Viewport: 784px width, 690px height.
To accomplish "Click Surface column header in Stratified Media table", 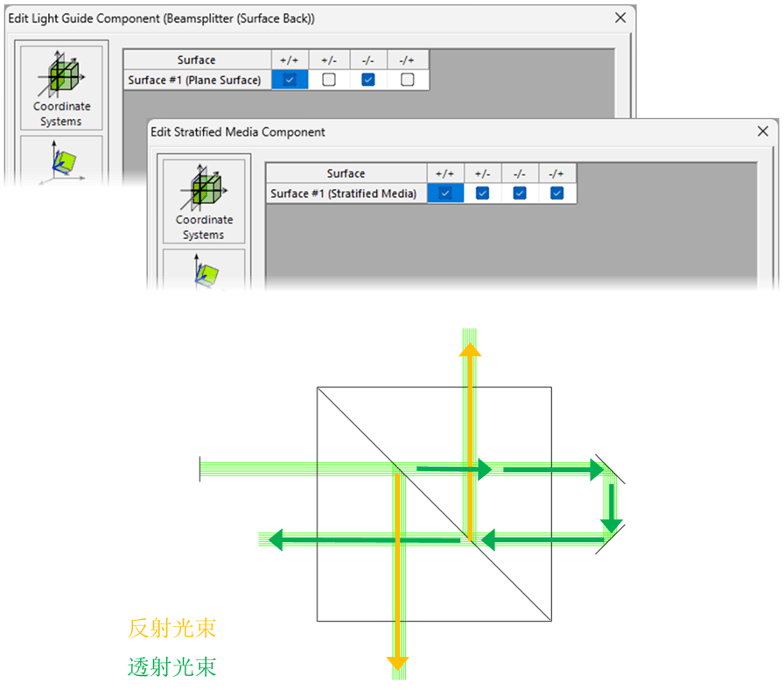I will coord(346,173).
